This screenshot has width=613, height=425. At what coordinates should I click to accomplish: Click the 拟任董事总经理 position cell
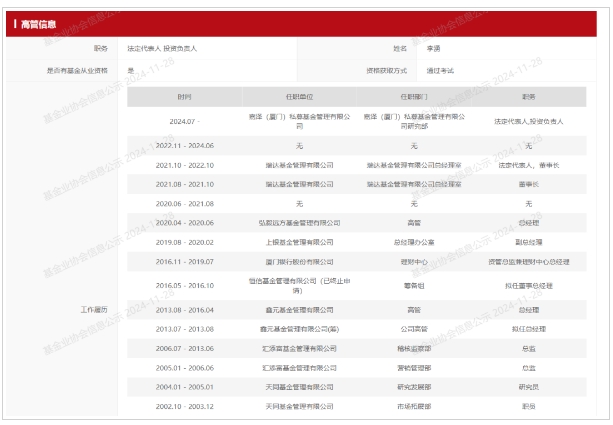tap(529, 286)
